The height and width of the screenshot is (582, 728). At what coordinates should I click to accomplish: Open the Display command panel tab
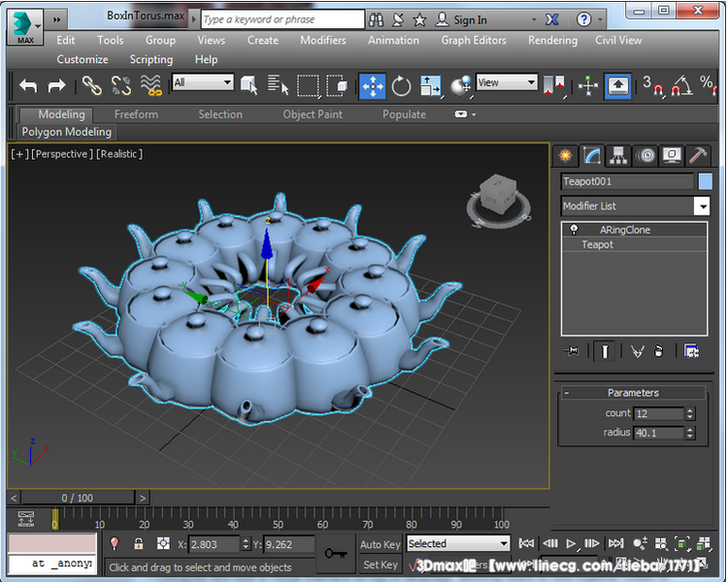pos(672,155)
